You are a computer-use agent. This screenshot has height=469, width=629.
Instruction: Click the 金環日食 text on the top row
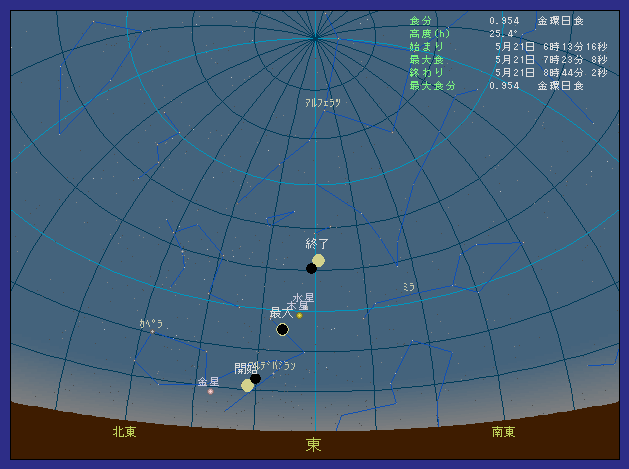560,21
